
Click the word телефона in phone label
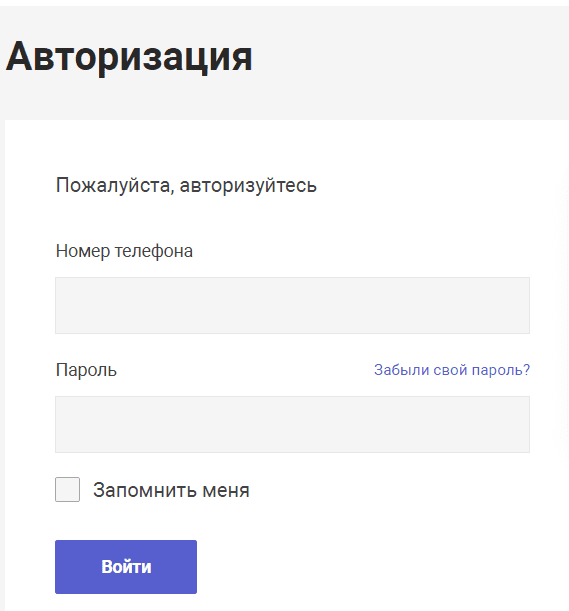(154, 251)
